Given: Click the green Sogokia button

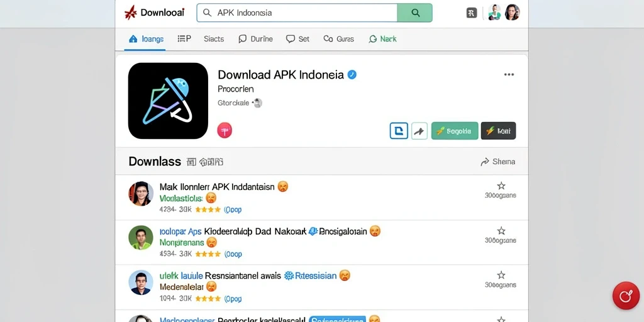Looking at the screenshot, I should (455, 131).
